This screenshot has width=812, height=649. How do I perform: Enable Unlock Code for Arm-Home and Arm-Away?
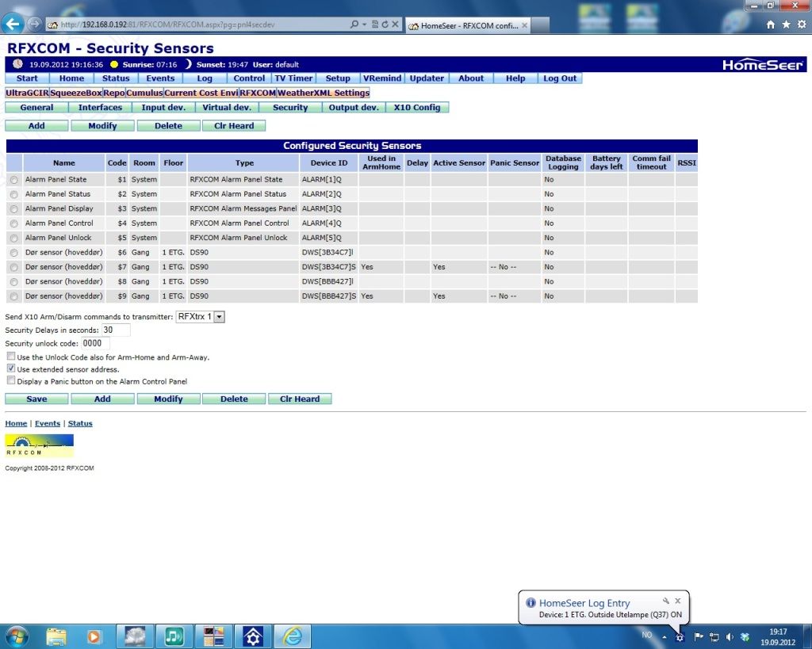pyautogui.click(x=11, y=356)
